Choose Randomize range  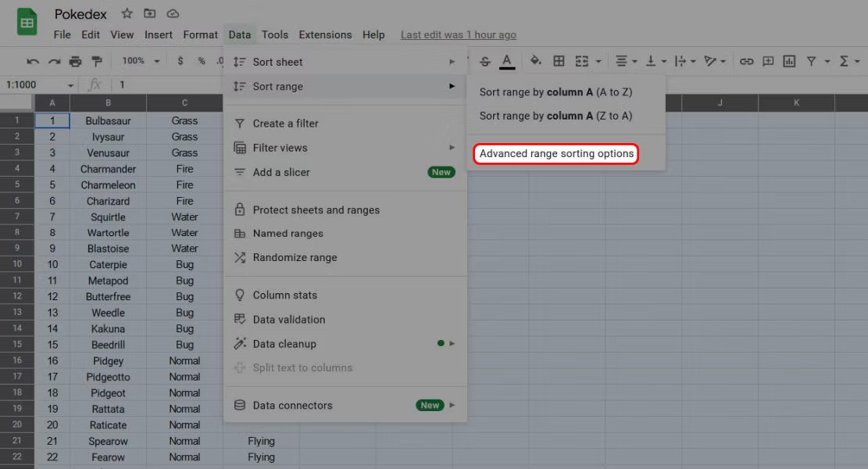(345, 257)
